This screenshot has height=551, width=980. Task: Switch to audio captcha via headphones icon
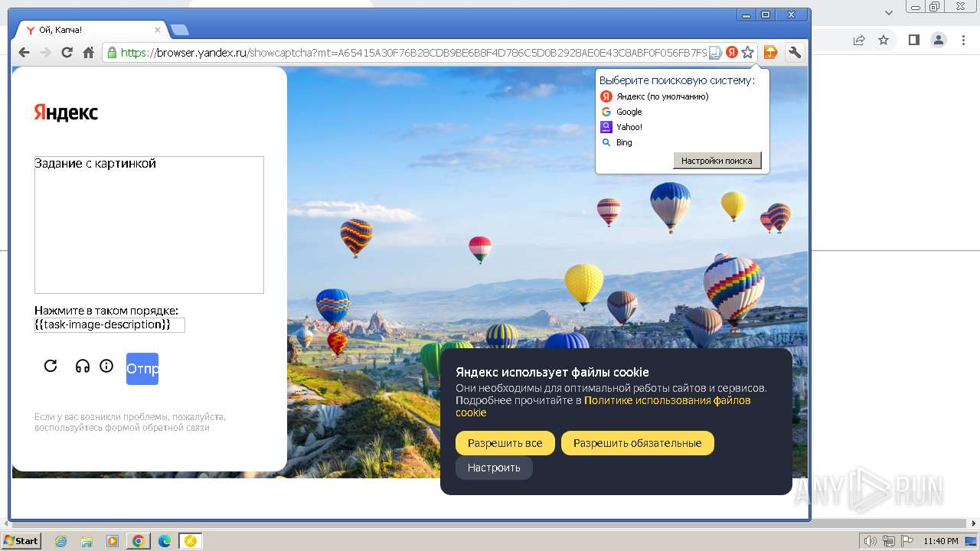[x=83, y=366]
